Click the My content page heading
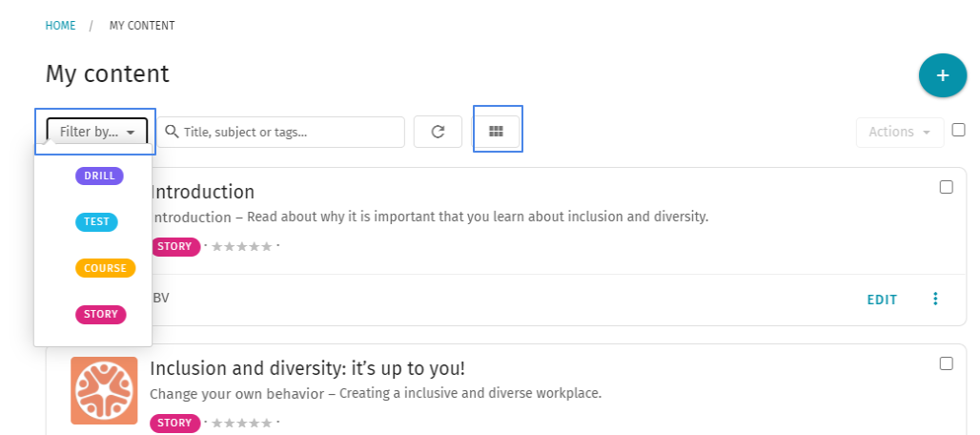 tap(107, 73)
